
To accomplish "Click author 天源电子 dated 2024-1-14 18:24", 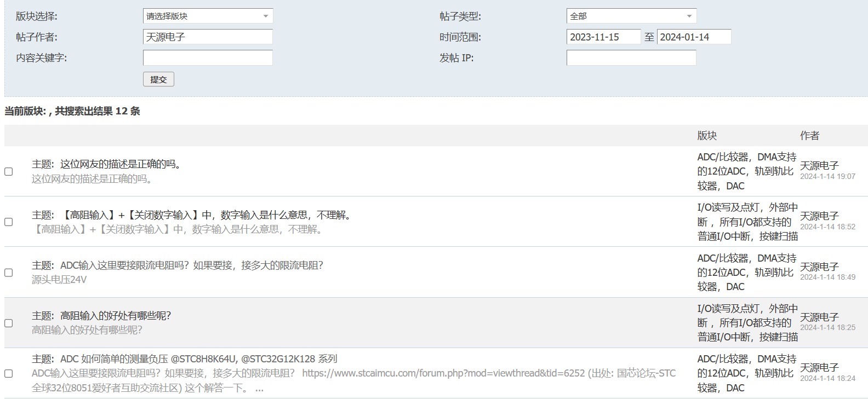I will click(x=819, y=367).
